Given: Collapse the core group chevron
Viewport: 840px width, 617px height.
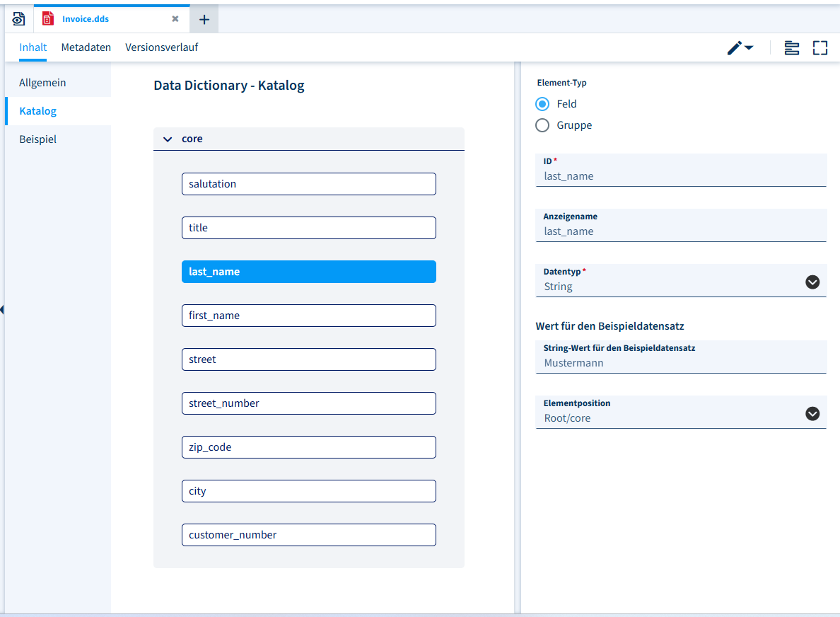Looking at the screenshot, I should [x=168, y=139].
